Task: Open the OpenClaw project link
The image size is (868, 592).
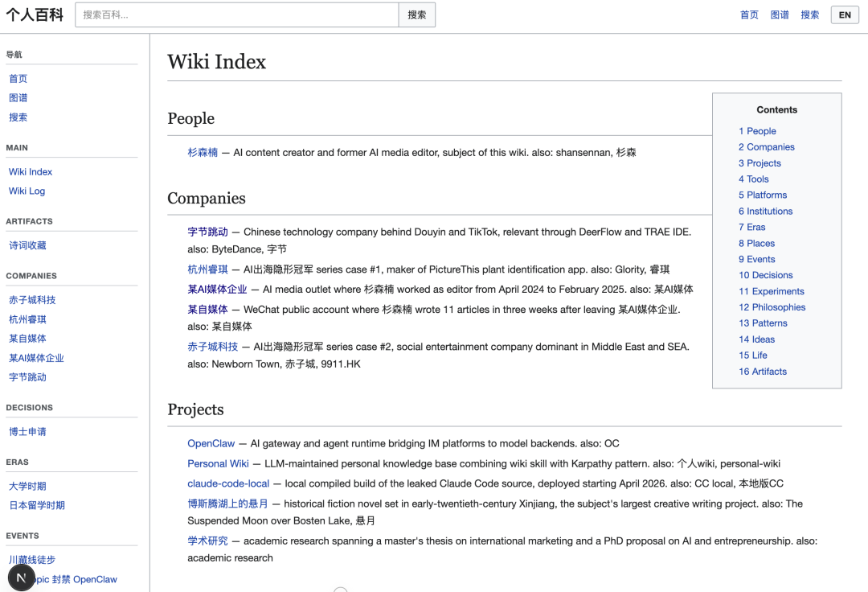Action: click(211, 442)
